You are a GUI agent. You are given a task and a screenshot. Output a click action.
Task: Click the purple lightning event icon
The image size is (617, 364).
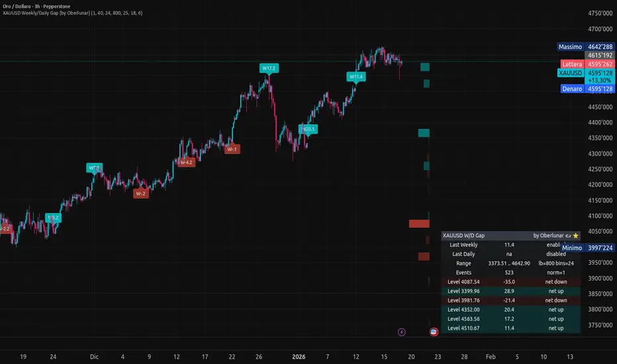pos(401,332)
